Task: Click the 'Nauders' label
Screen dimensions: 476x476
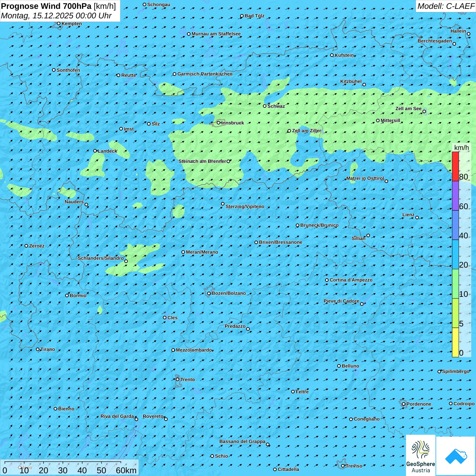Action: [x=74, y=202]
